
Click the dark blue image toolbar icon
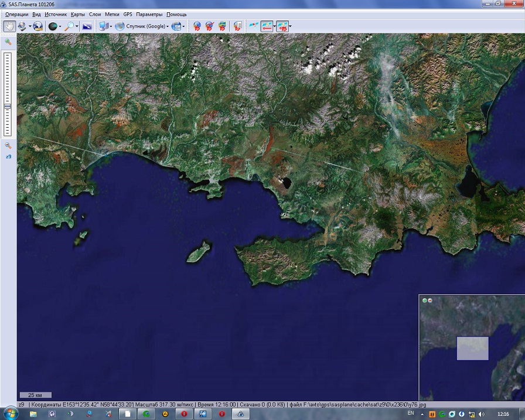coord(87,26)
